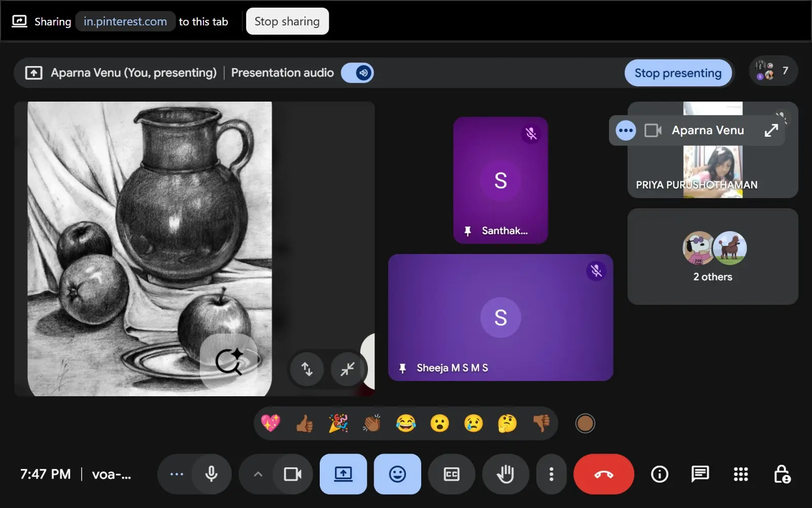812x508 pixels.
Task: Open host controls lock
Action: point(782,474)
